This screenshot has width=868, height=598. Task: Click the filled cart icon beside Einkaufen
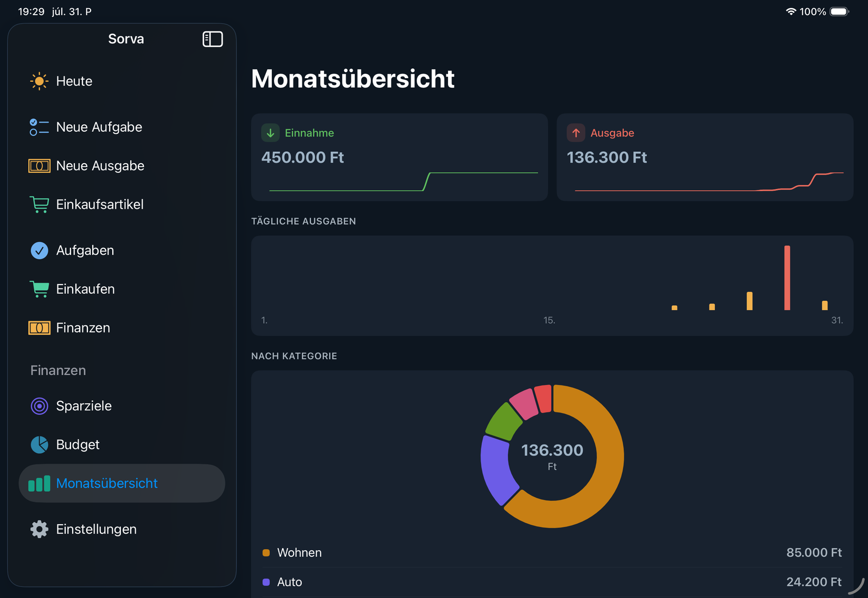(x=39, y=289)
